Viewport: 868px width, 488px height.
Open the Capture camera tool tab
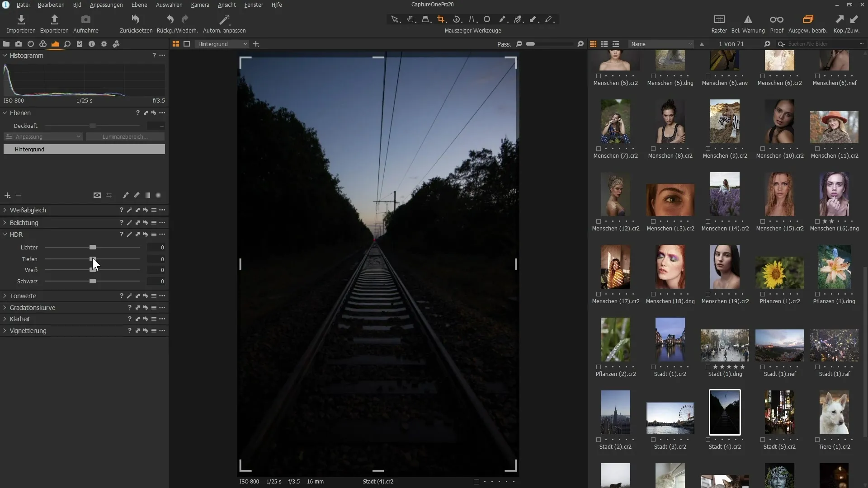(19, 44)
